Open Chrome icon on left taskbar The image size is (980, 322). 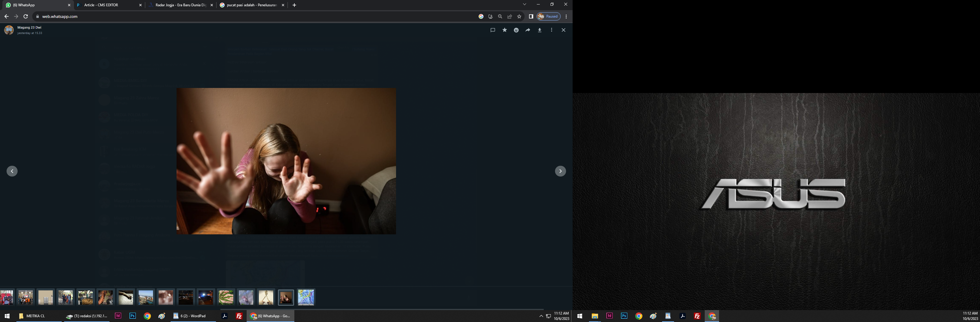pos(147,316)
